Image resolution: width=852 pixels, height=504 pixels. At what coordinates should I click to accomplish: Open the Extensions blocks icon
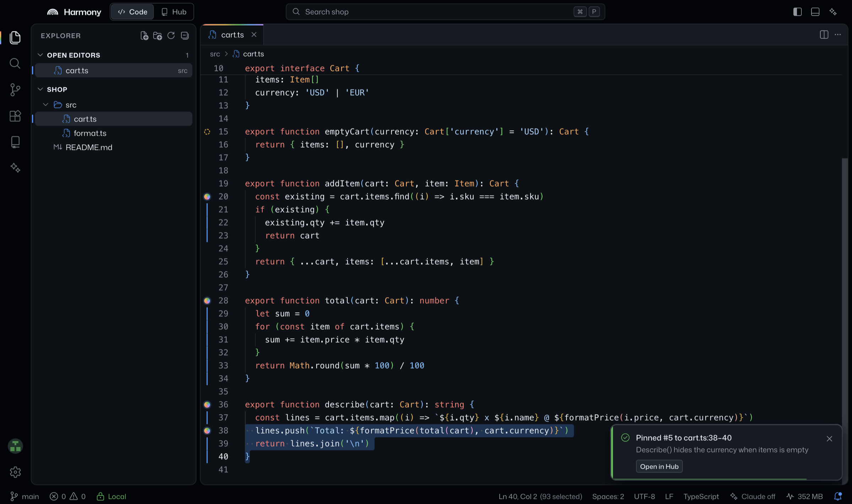[x=15, y=116]
